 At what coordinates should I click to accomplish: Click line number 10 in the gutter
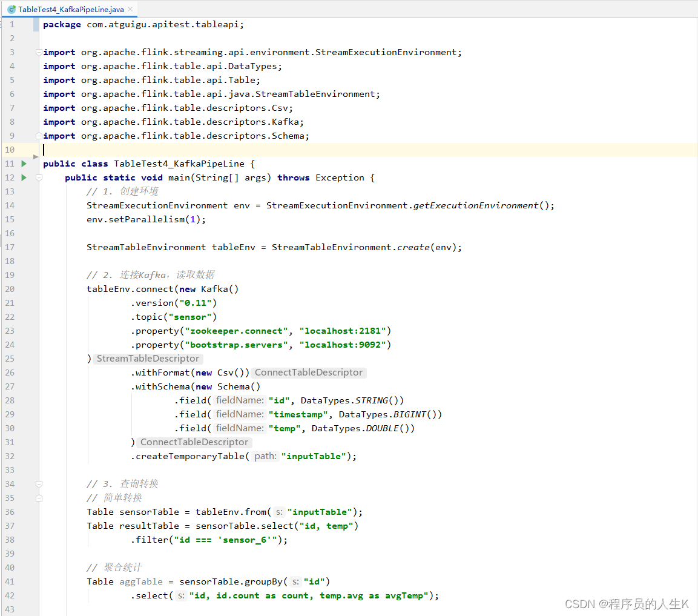10,150
